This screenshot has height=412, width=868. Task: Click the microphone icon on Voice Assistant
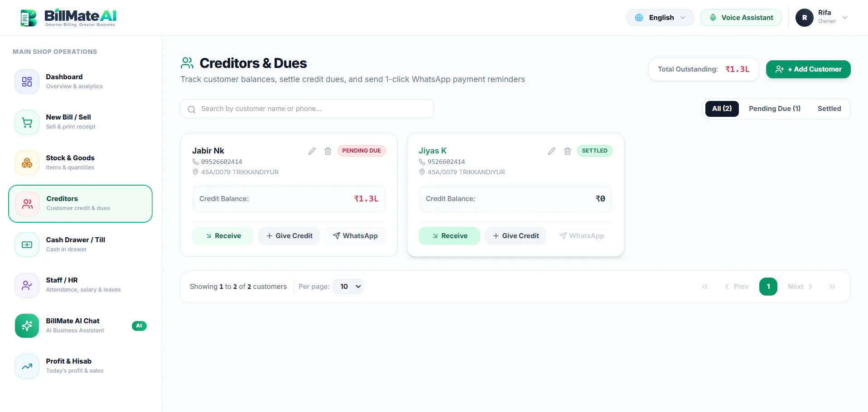(713, 18)
